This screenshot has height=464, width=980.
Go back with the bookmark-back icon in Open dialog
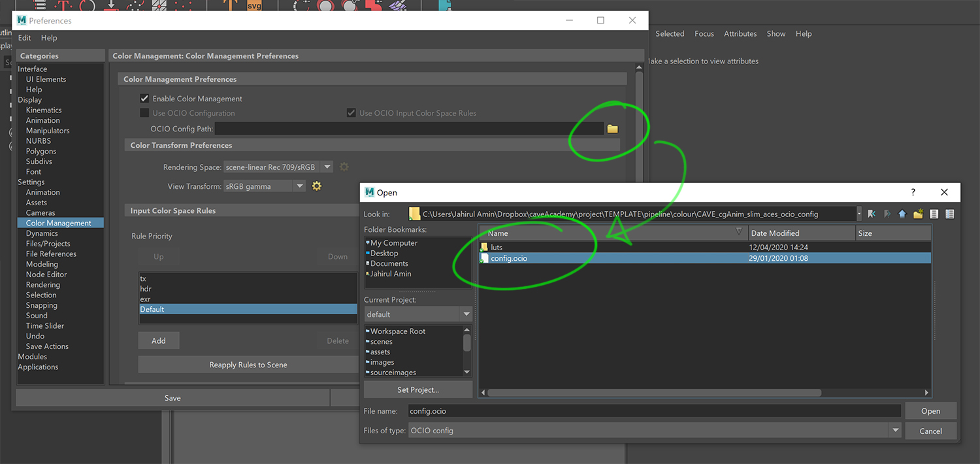pyautogui.click(x=872, y=214)
